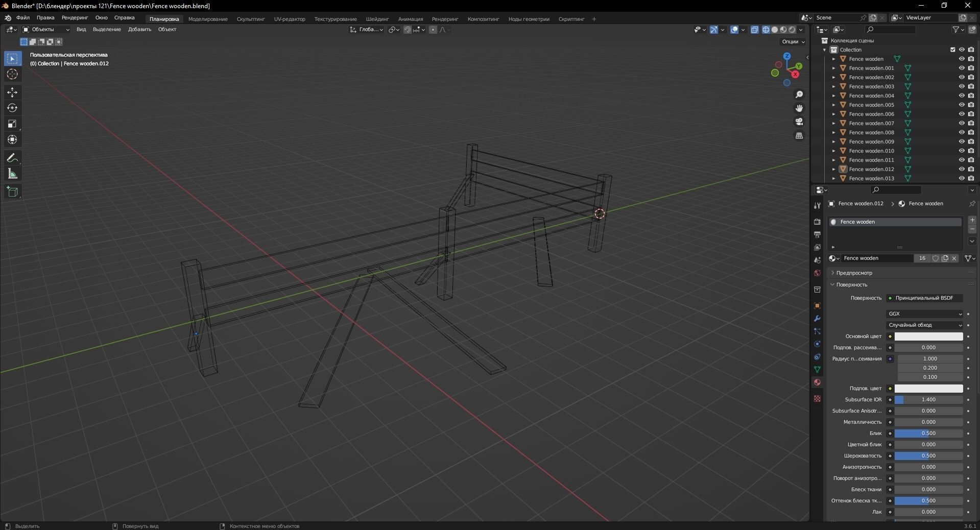This screenshot has width=980, height=530.
Task: Open the Опции dropdown
Action: point(793,42)
